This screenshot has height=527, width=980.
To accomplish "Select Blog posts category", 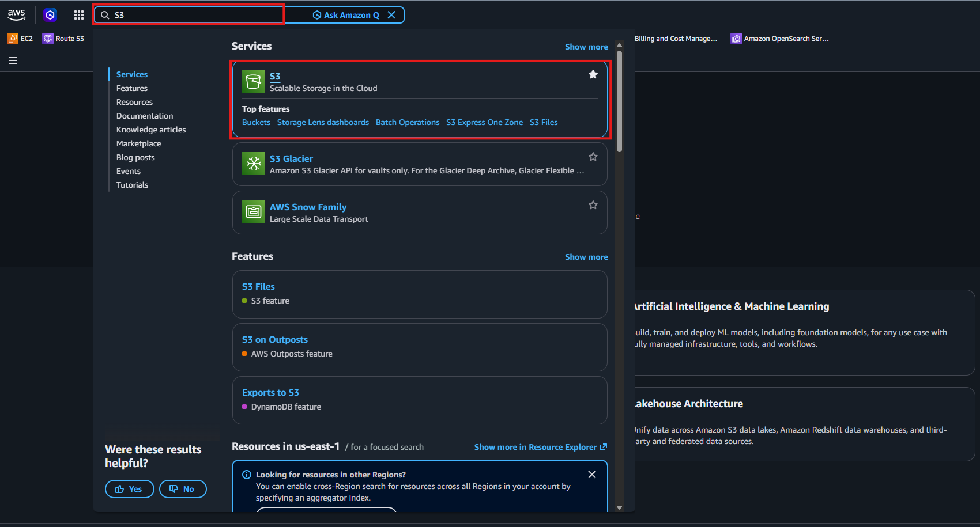I will coord(135,157).
